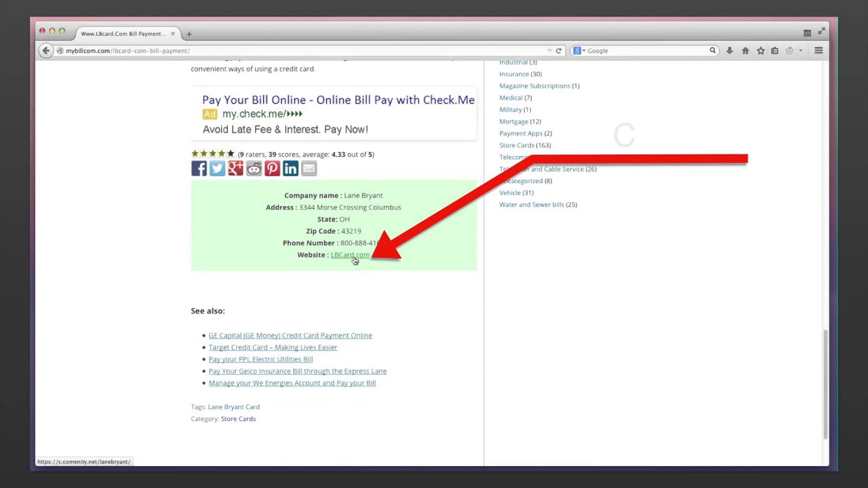Open the LBCard.com website link

coord(350,255)
